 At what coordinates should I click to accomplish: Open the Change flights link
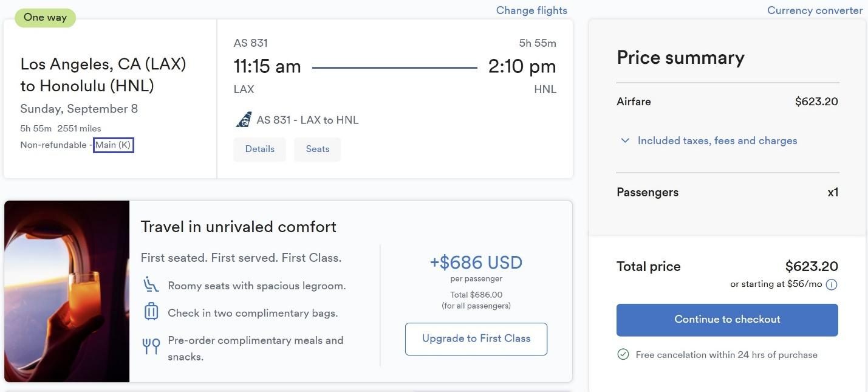[531, 10]
